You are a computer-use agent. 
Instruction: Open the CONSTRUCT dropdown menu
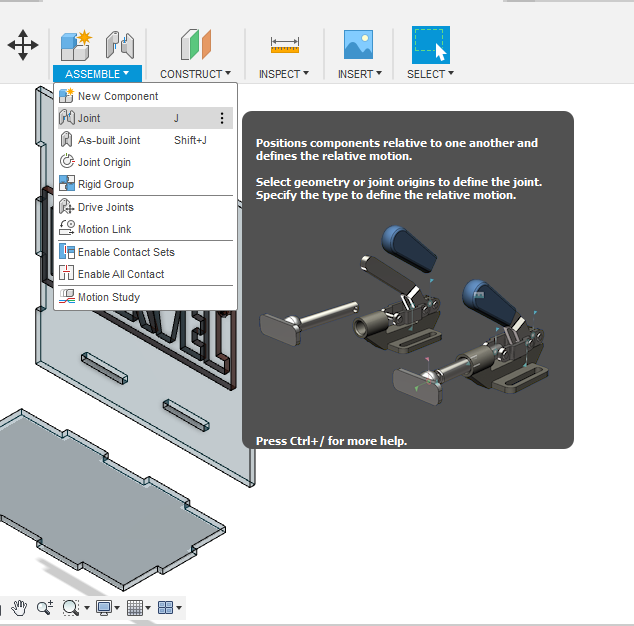(x=195, y=74)
